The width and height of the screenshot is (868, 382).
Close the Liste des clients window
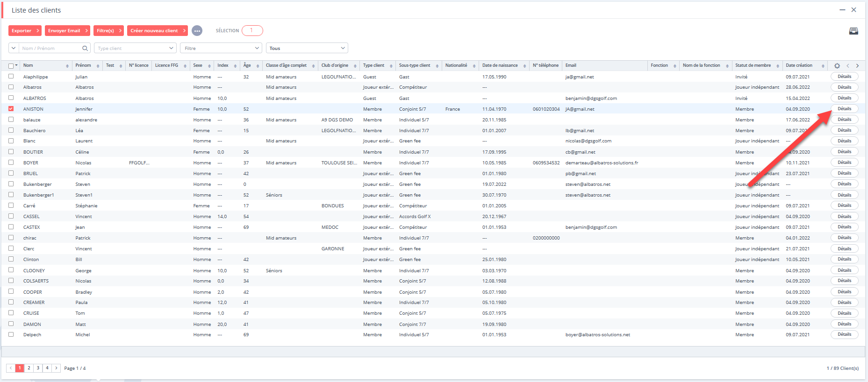(854, 10)
